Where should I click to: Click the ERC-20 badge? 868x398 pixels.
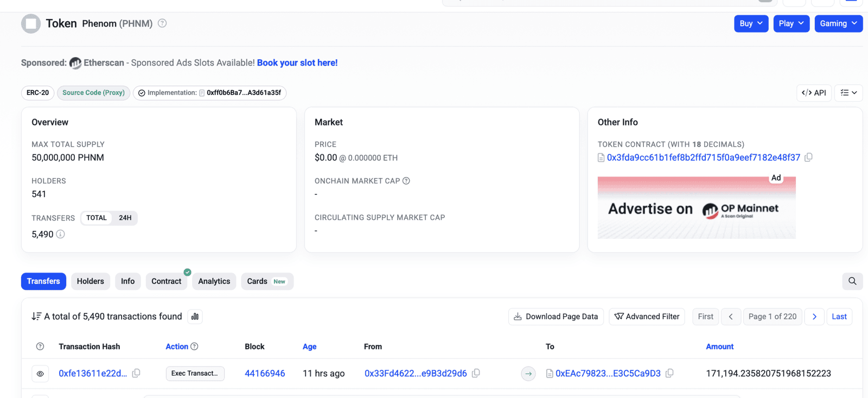point(38,93)
